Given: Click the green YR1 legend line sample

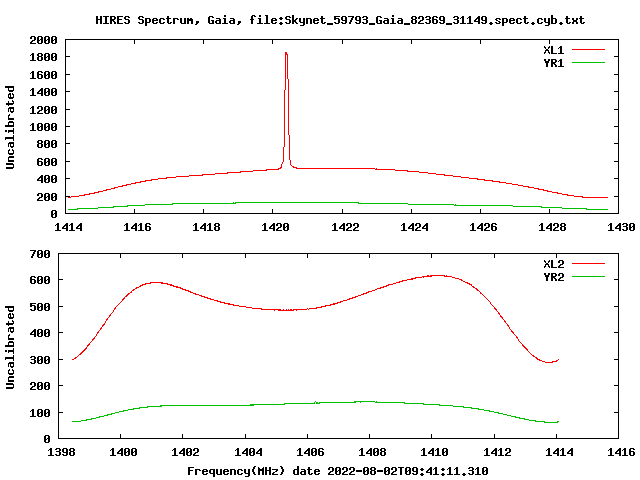Looking at the screenshot, I should click(x=588, y=63).
